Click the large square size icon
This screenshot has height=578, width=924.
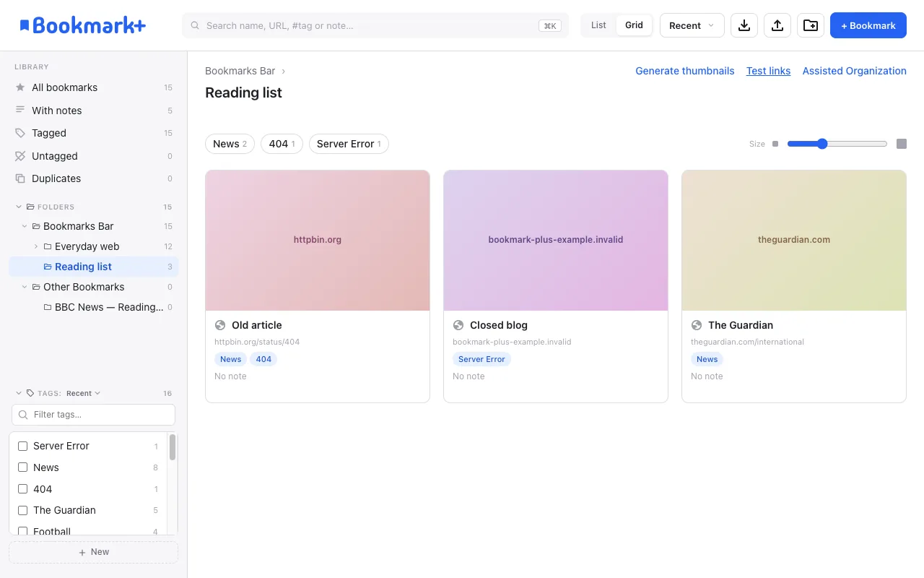tap(902, 144)
